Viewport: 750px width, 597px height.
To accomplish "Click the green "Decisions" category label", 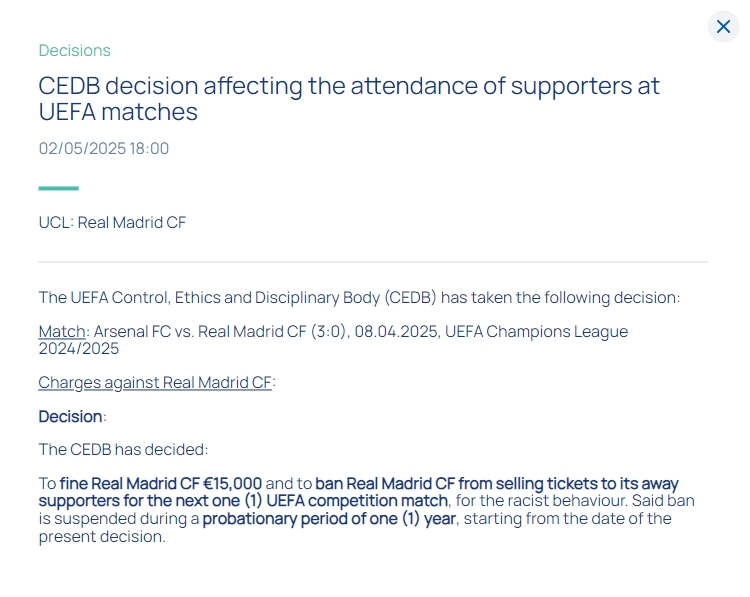I will point(74,50).
